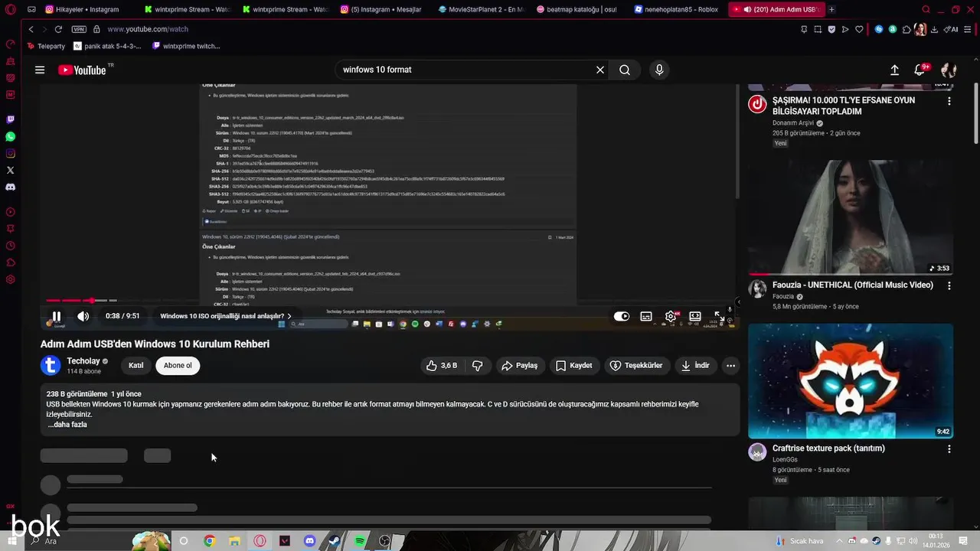Open the Teleparty bookmark
This screenshot has width=980, height=551.
(45, 46)
